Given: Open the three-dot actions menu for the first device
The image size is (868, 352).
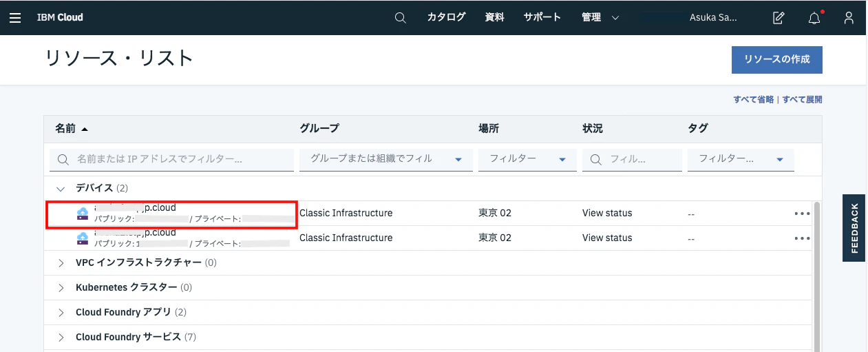Looking at the screenshot, I should 802,214.
